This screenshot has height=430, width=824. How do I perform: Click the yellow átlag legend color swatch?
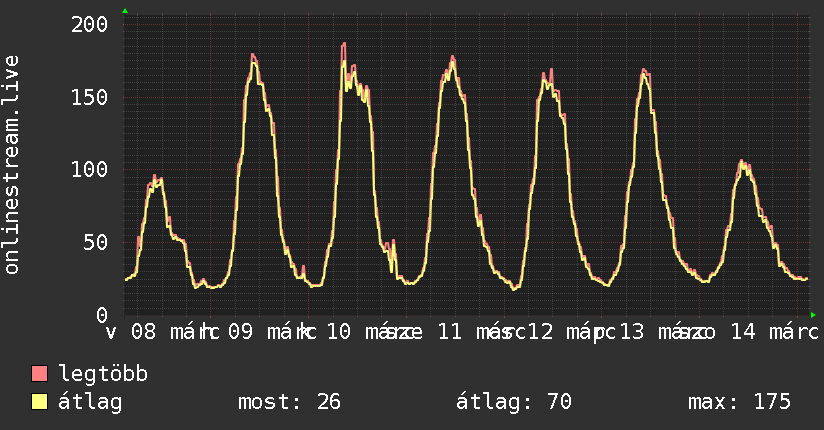pyautogui.click(x=40, y=402)
